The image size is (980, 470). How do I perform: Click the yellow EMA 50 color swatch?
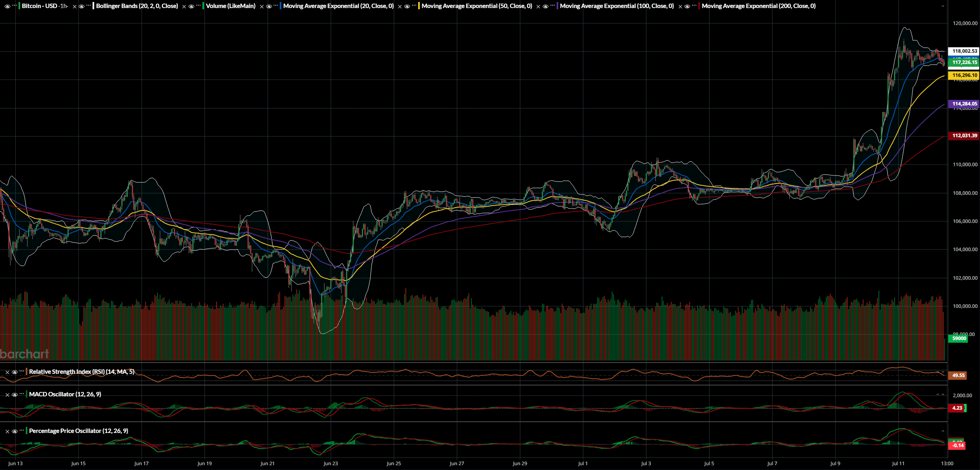point(419,6)
